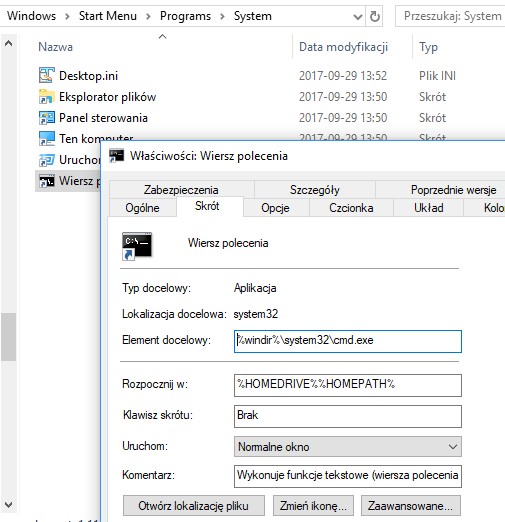Click System in the breadcrumb path

click(x=253, y=16)
